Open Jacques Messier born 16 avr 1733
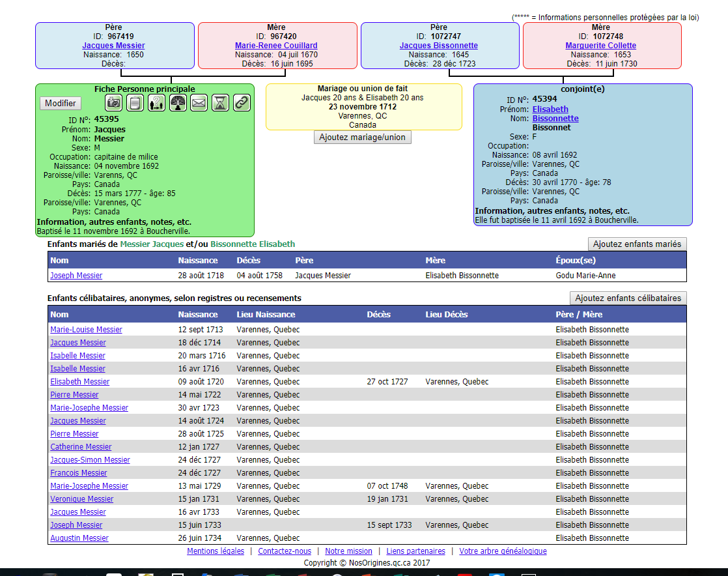 click(78, 511)
